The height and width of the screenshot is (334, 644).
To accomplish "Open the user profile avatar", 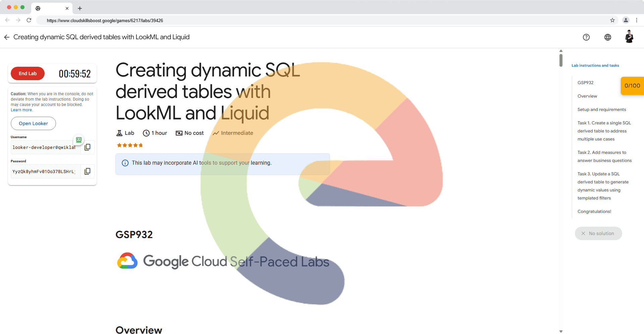I will (629, 37).
